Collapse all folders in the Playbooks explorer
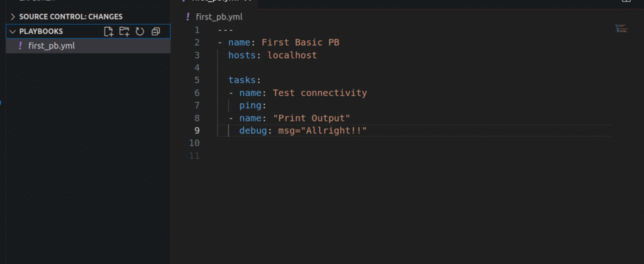This screenshot has height=264, width=644. (x=155, y=32)
